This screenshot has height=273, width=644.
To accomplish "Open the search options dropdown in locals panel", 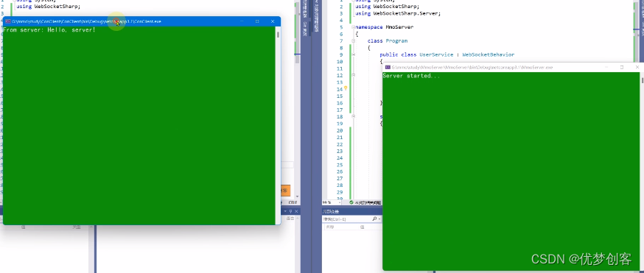I will click(x=379, y=219).
